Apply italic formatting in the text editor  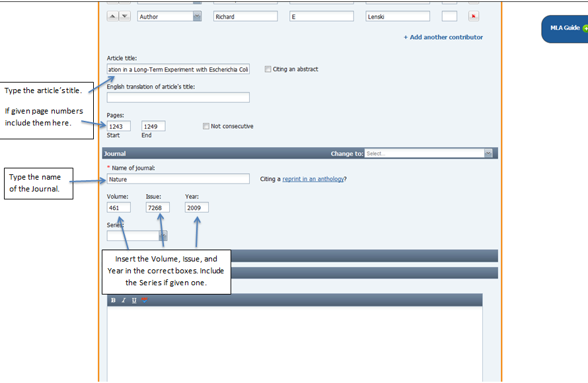(x=123, y=300)
